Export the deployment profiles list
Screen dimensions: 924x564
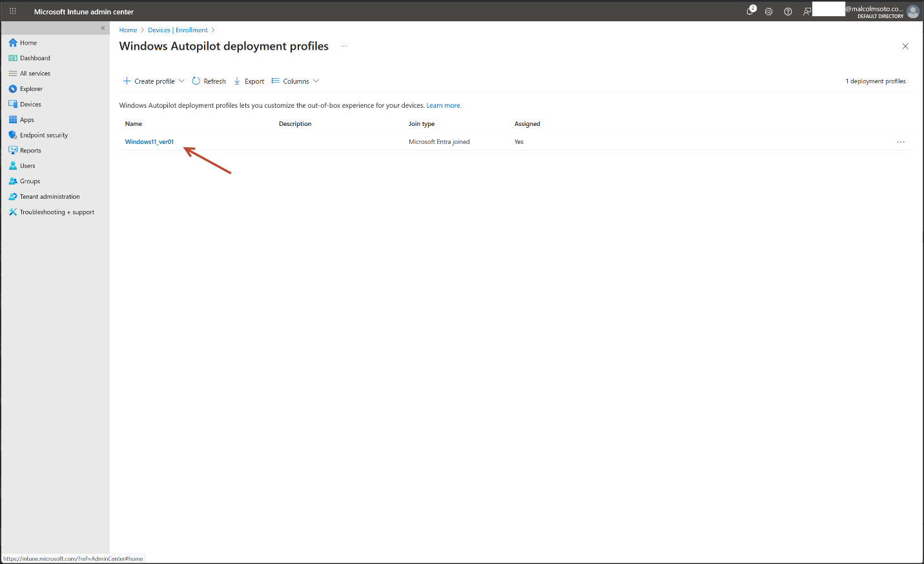tap(249, 81)
